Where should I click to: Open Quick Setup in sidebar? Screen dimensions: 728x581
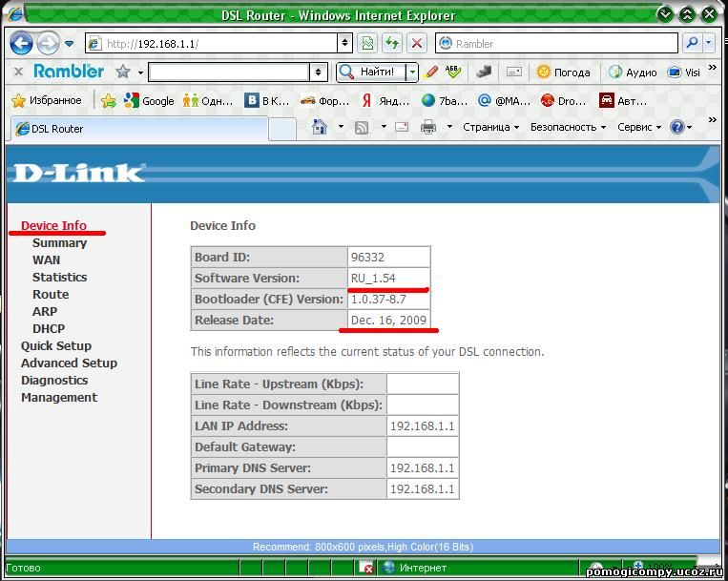[x=56, y=345]
